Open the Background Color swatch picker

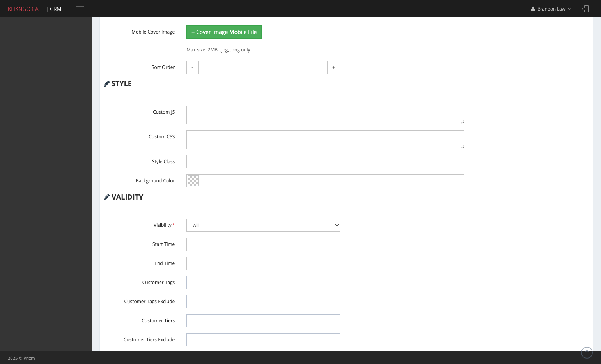[193, 181]
